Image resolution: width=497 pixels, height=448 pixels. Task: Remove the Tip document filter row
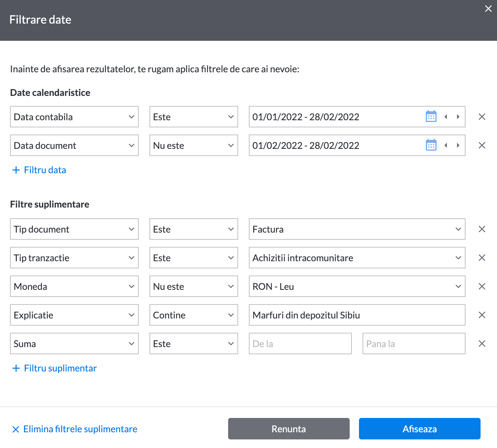(482, 229)
